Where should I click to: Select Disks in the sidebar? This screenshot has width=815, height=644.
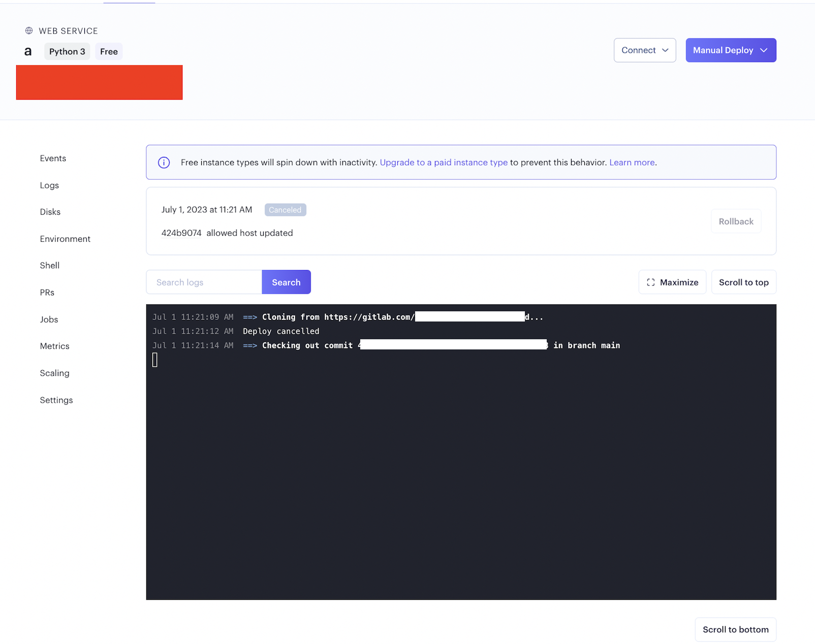point(50,212)
